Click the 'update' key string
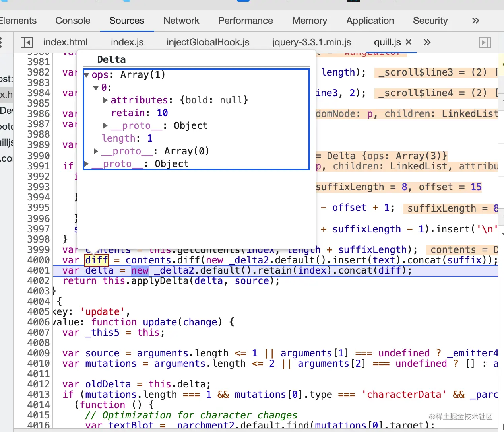The image size is (504, 432). [x=103, y=312]
